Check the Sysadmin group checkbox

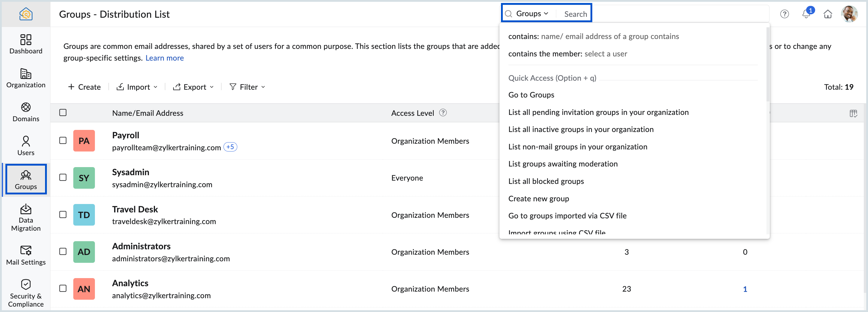[63, 177]
